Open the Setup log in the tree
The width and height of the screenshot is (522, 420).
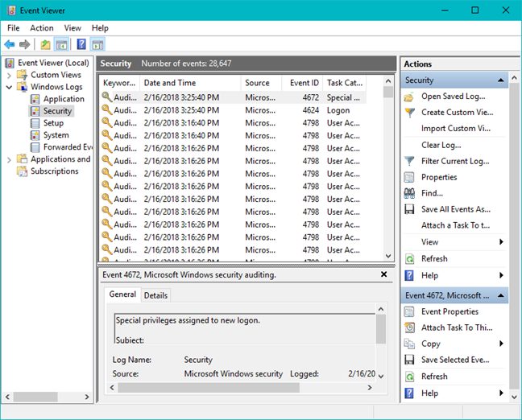[x=53, y=123]
